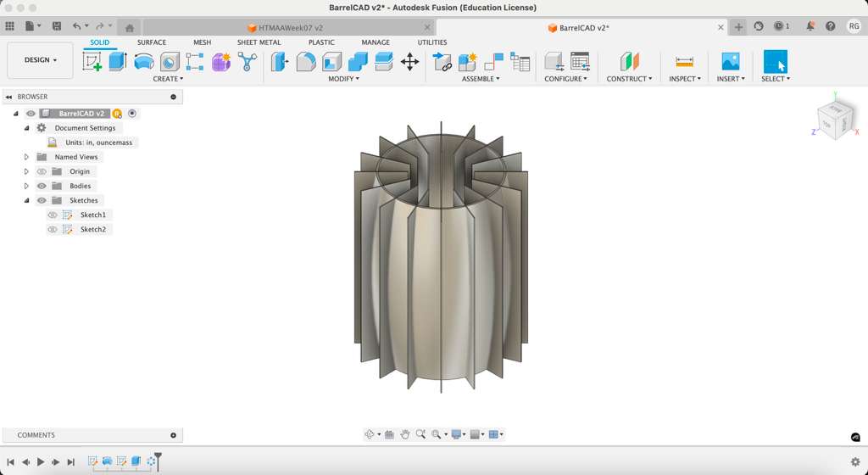The width and height of the screenshot is (868, 475).
Task: Activate the Move/Copy tool
Action: tap(409, 61)
